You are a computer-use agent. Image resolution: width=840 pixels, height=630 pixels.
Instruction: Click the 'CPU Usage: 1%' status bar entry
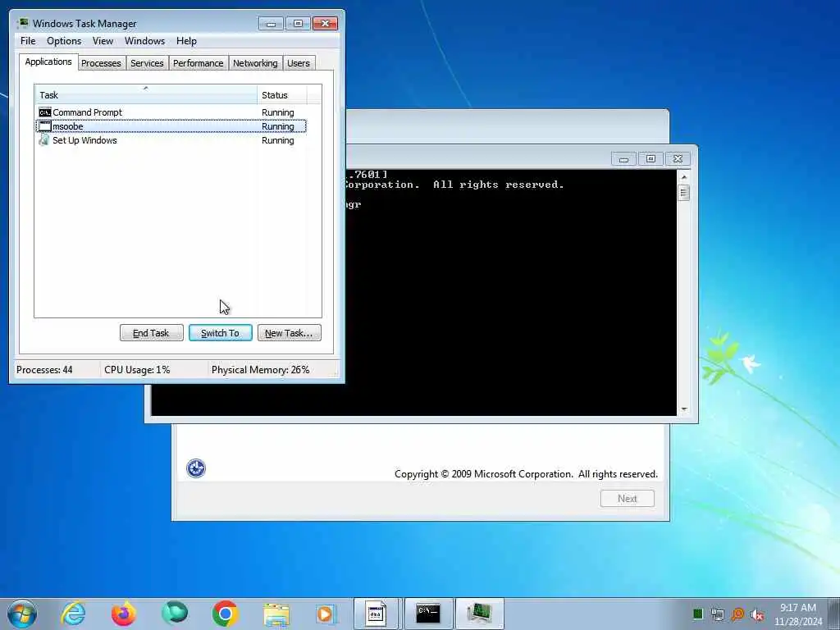(137, 370)
